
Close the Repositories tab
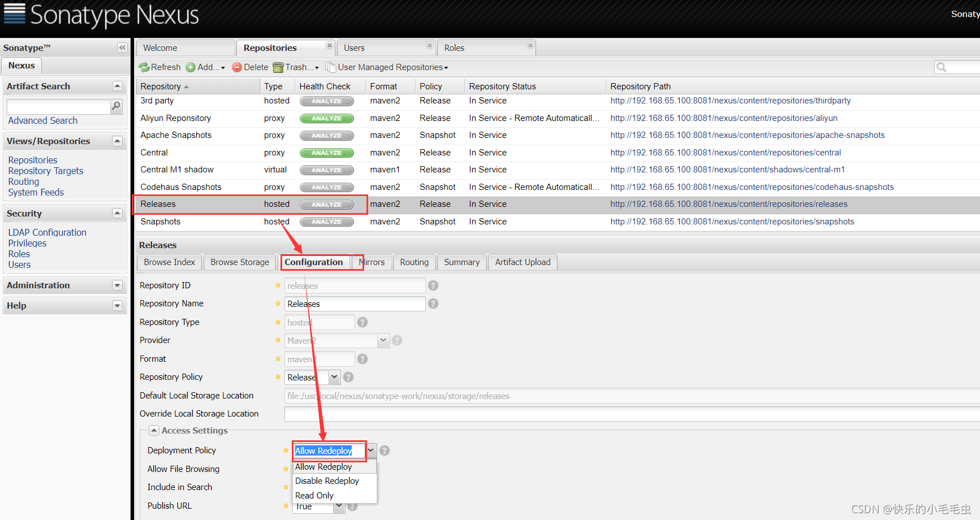pyautogui.click(x=329, y=45)
